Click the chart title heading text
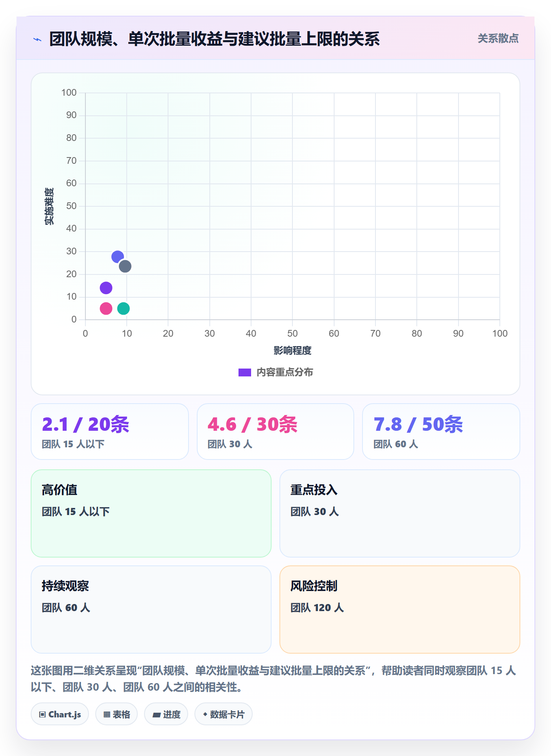The width and height of the screenshot is (551, 756). (x=214, y=39)
